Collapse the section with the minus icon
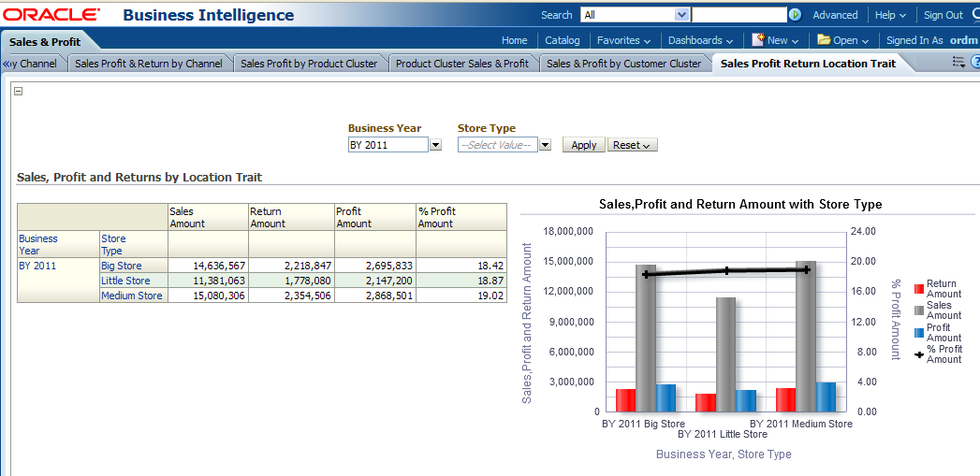 pos(19,92)
